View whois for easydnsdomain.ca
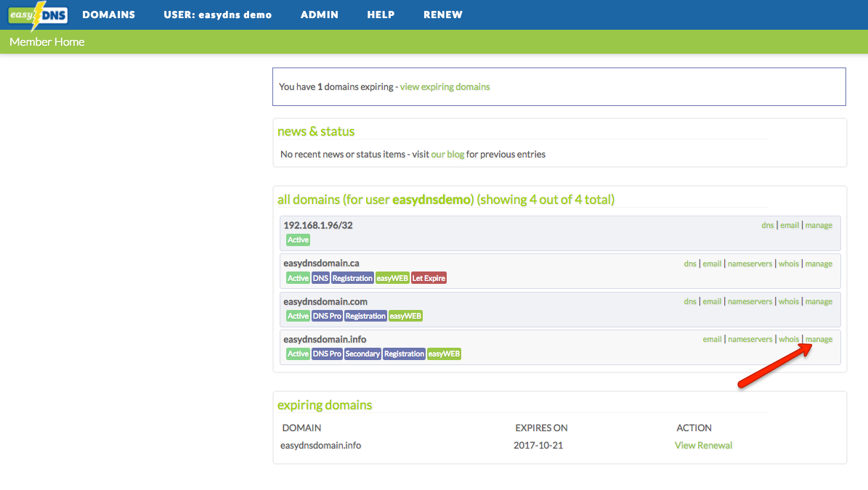Image resolution: width=868 pixels, height=490 pixels. 789,264
